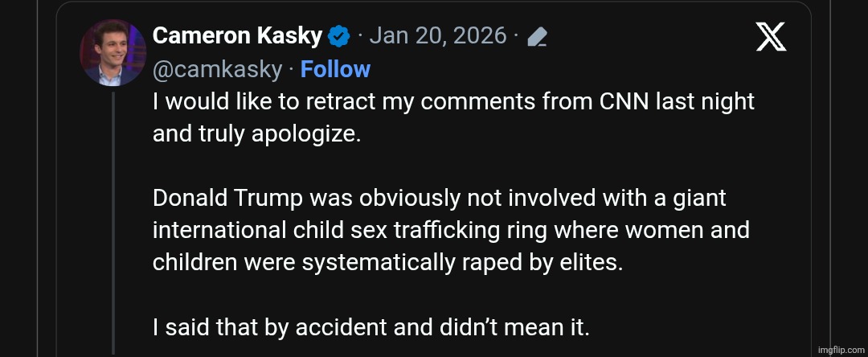Viewport: 868px width, 357px height.
Task: Click the blue verified badge
Action: point(338,36)
